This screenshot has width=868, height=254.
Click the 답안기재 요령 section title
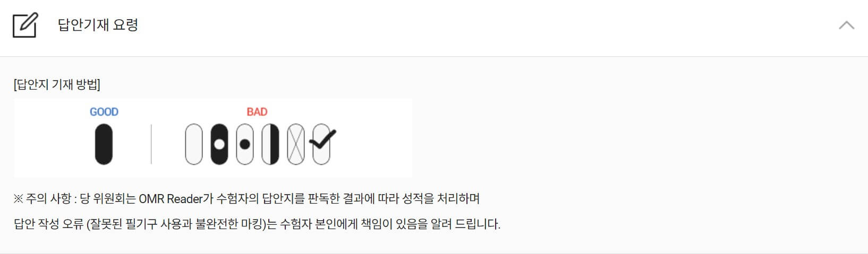coord(98,25)
